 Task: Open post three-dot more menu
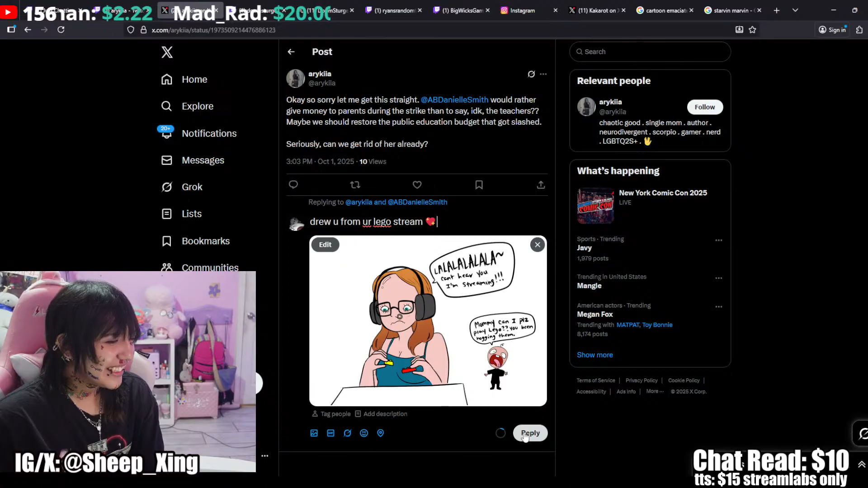[x=543, y=74]
